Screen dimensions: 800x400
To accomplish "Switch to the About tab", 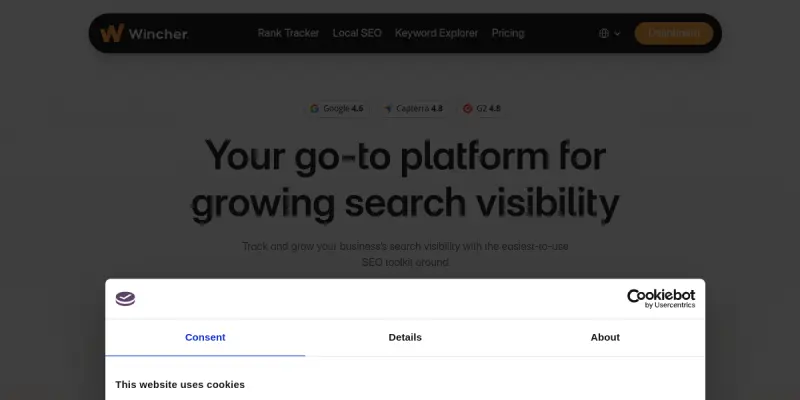I will tap(605, 338).
